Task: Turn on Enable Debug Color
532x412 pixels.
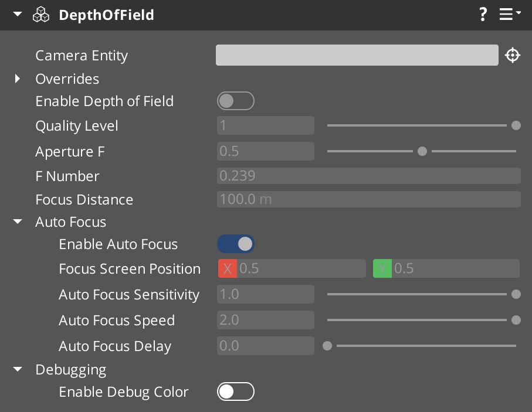Action: 236,391
